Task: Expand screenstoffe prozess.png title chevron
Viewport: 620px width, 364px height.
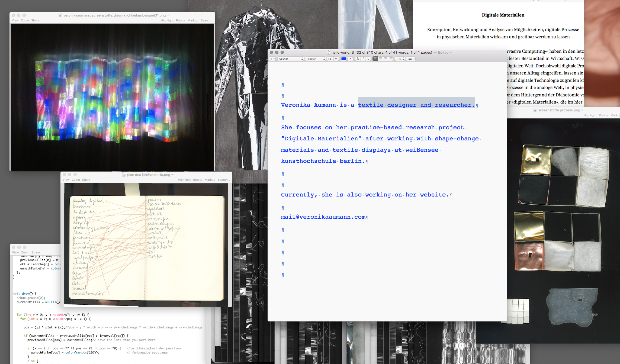Action: [582, 110]
